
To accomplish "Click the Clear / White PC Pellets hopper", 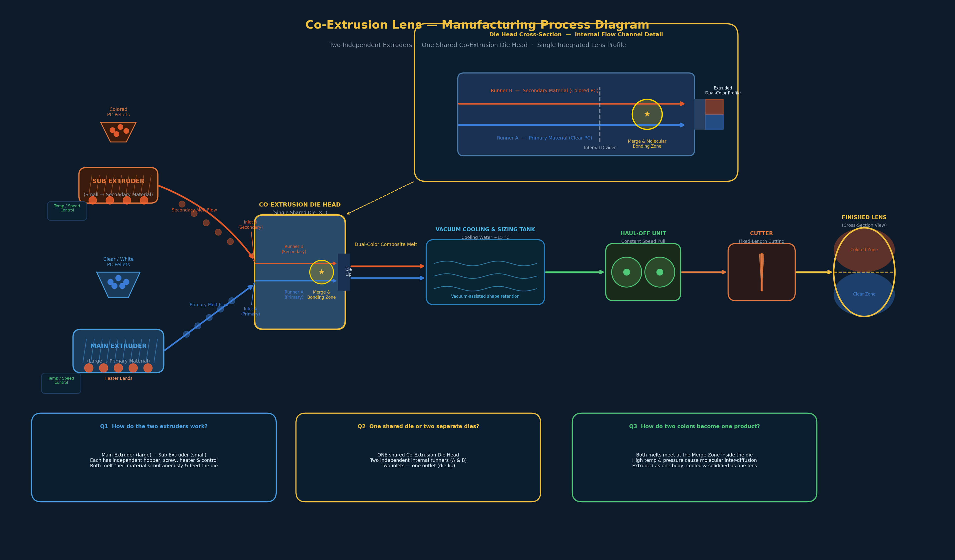I will point(118,285).
